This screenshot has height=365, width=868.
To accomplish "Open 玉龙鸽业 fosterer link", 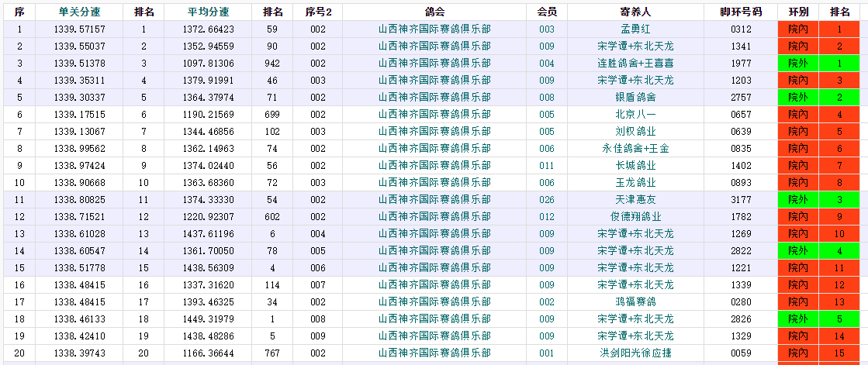I will [x=635, y=183].
